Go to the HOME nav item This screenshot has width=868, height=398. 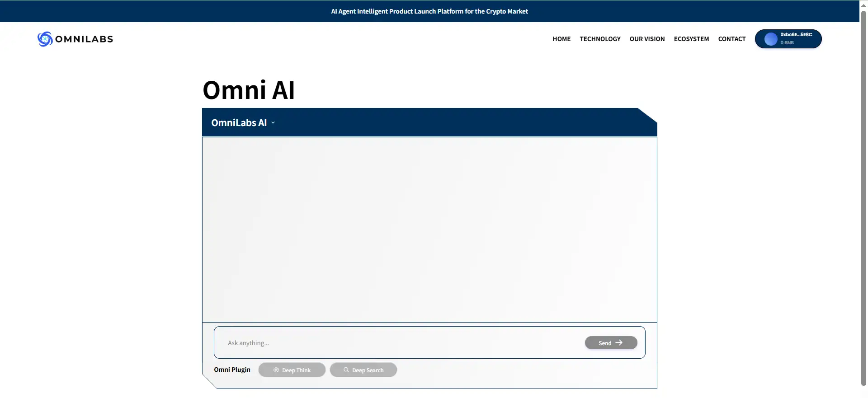561,39
